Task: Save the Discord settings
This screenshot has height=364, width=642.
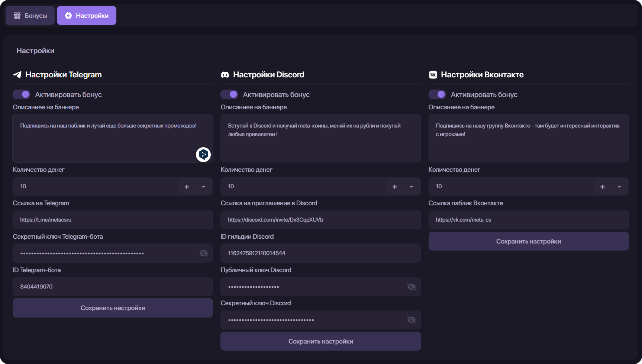Action: click(320, 341)
